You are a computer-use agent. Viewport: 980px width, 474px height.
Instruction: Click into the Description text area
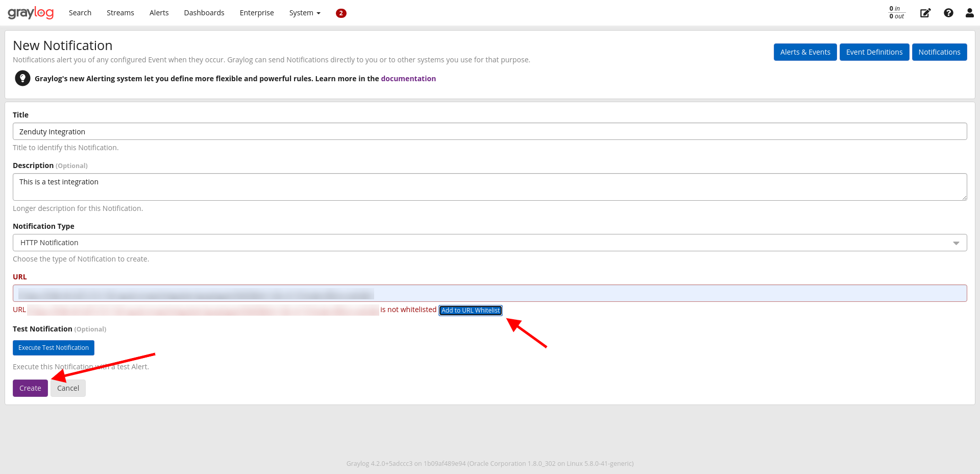tap(490, 187)
